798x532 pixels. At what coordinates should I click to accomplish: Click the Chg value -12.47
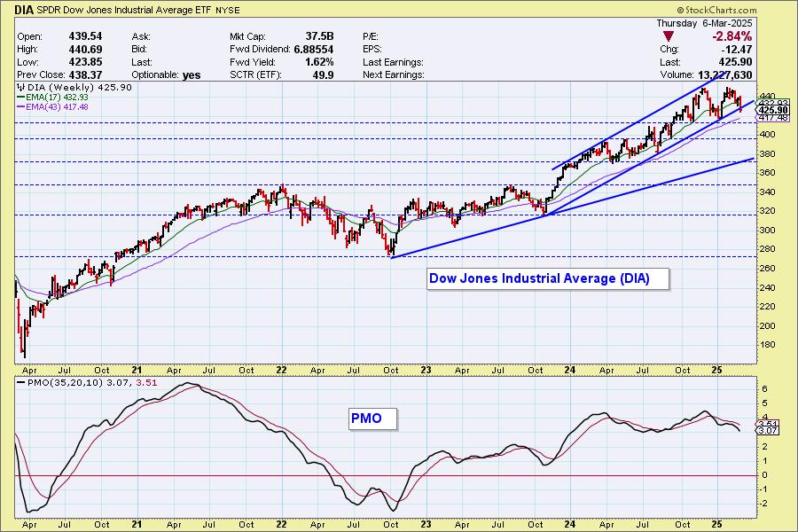pos(737,50)
